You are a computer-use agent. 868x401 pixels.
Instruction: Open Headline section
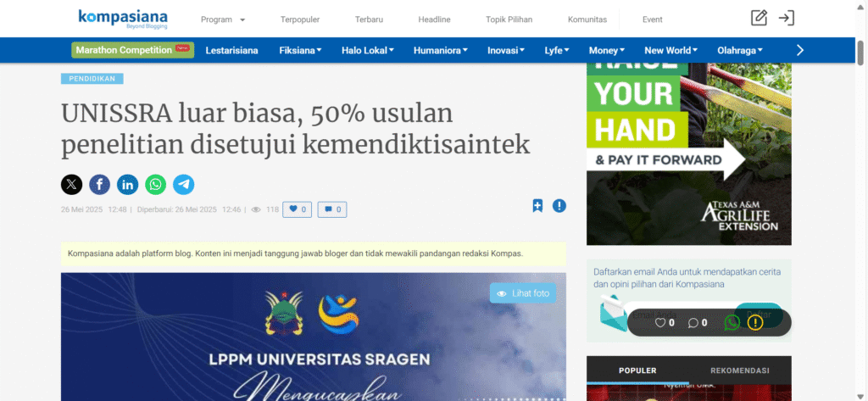click(x=434, y=19)
